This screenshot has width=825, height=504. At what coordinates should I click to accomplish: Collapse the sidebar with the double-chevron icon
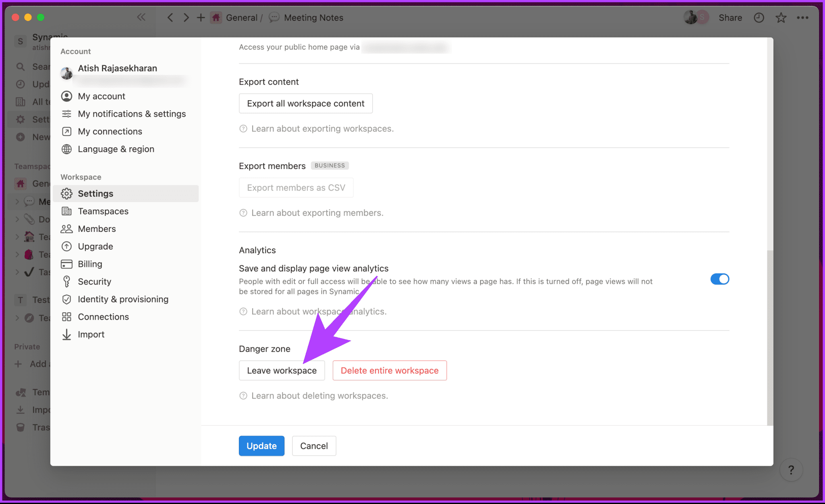141,17
